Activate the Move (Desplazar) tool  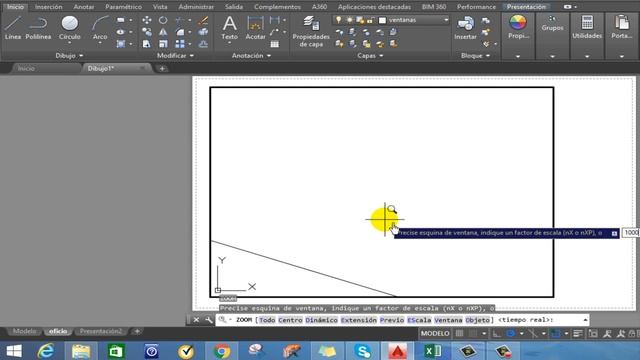click(x=147, y=20)
